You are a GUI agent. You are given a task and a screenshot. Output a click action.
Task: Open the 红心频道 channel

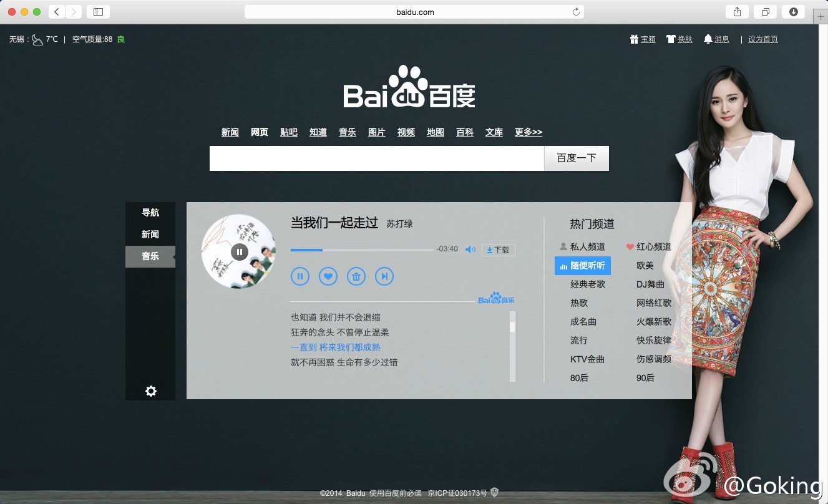point(649,247)
